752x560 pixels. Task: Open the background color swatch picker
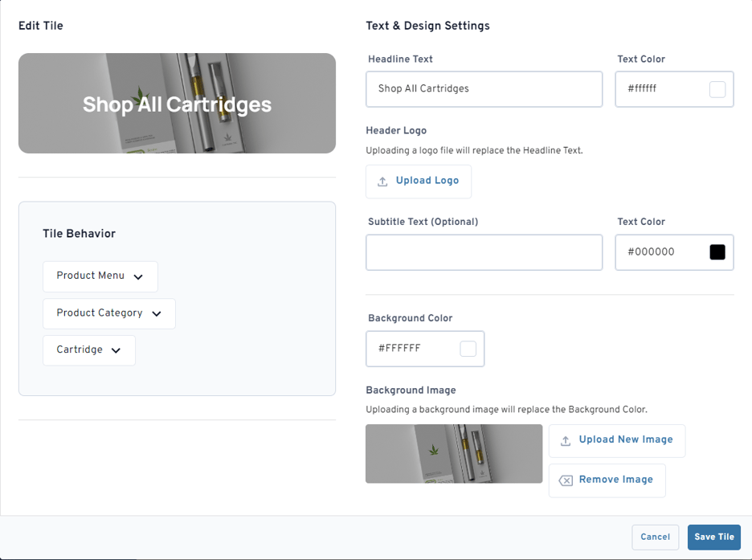tap(468, 349)
